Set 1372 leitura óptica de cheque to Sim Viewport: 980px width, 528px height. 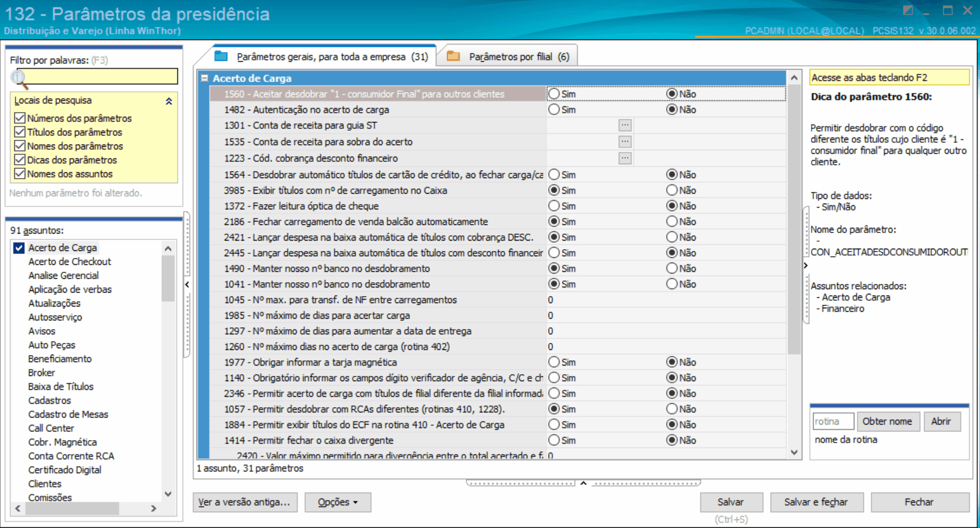click(554, 206)
